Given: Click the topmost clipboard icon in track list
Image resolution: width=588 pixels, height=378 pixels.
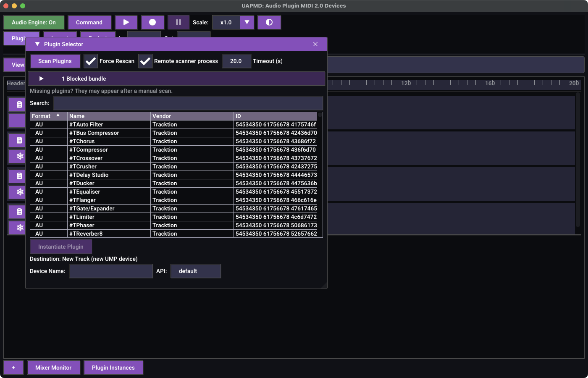Looking at the screenshot, I should [19, 105].
